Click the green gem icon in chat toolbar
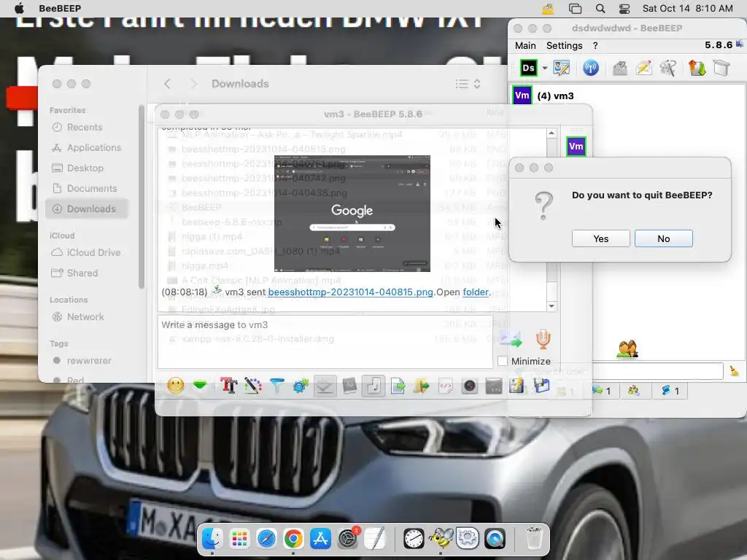Image resolution: width=747 pixels, height=560 pixels. point(200,385)
